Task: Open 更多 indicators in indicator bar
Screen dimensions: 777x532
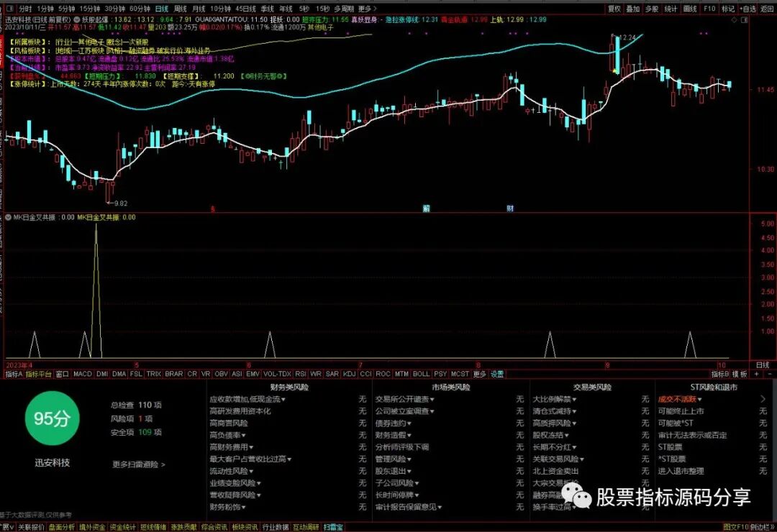Action: [480, 374]
